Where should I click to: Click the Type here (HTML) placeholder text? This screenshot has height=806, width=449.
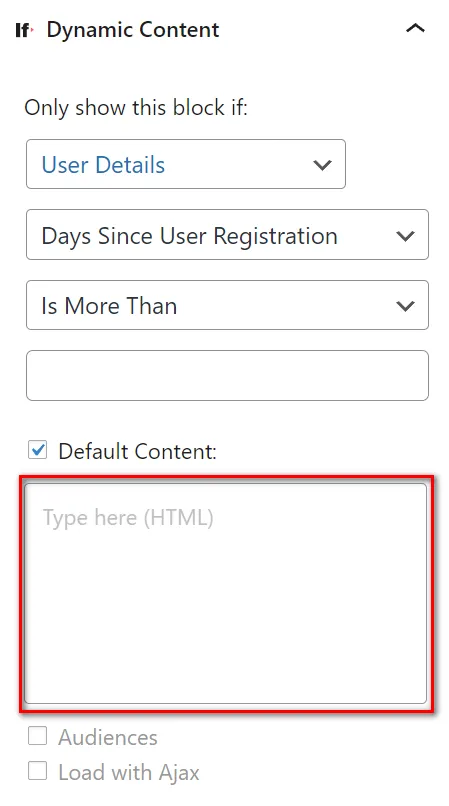click(x=128, y=518)
